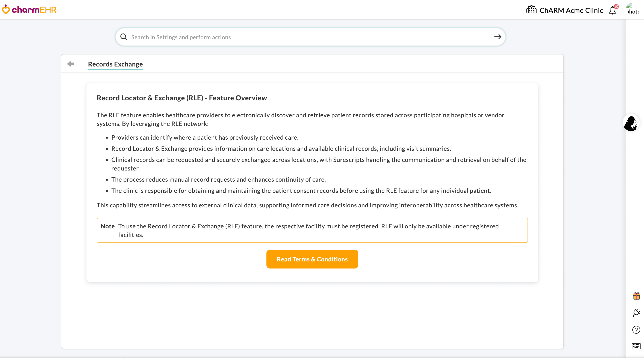Go back using the left arrow
Screen dimensions: 644x359
tap(71, 64)
